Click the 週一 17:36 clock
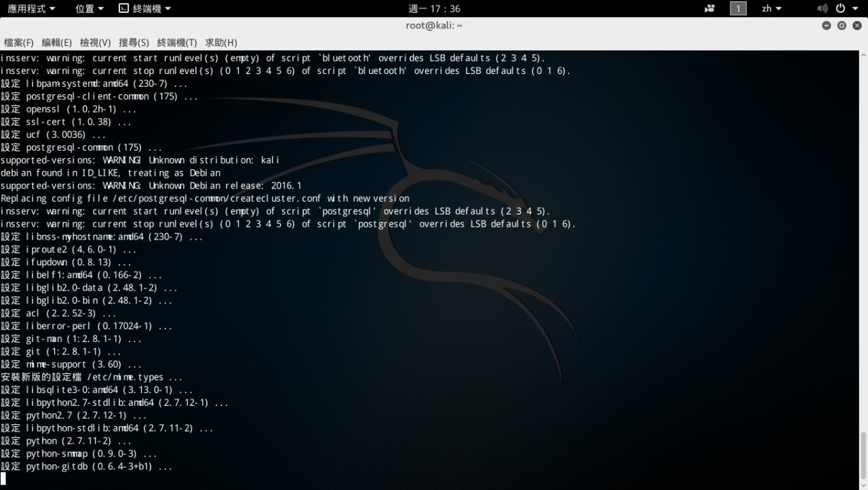 tap(434, 9)
